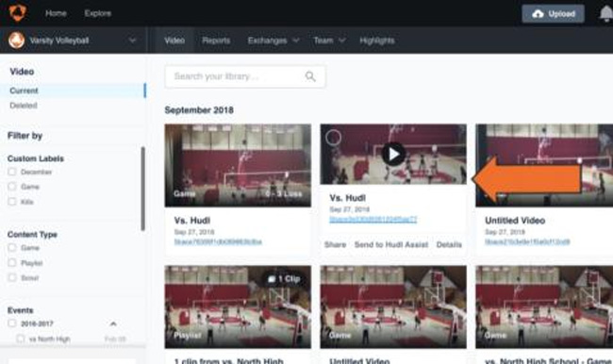The width and height of the screenshot is (613, 364).
Task: Open the notifications bell
Action: point(606,14)
